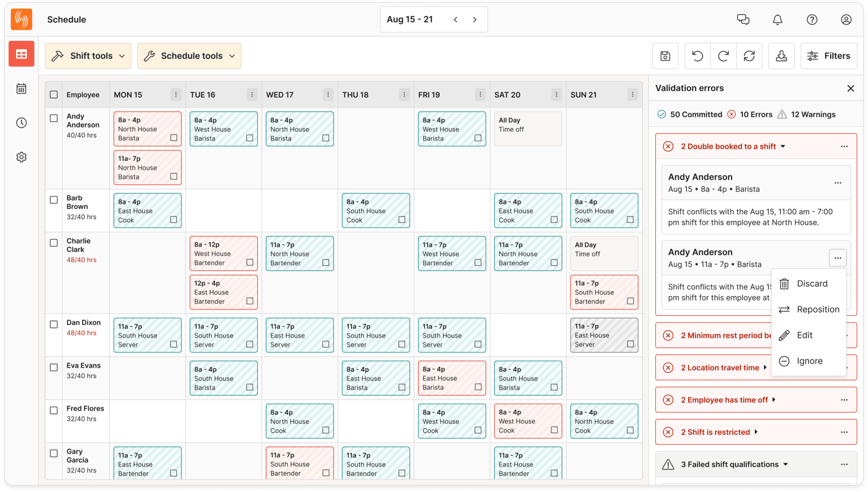Open more options for Shift is restricted
The width and height of the screenshot is (868, 492).
(844, 432)
